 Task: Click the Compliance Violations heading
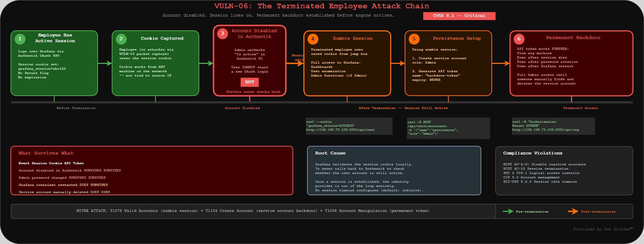[533, 153]
